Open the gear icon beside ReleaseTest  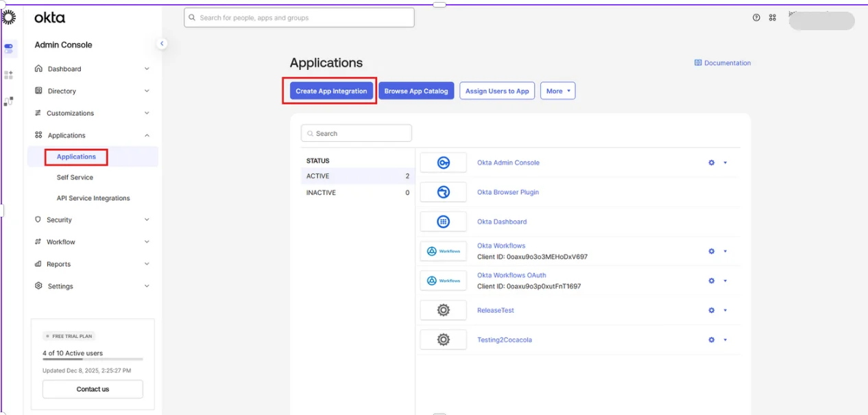pyautogui.click(x=710, y=310)
